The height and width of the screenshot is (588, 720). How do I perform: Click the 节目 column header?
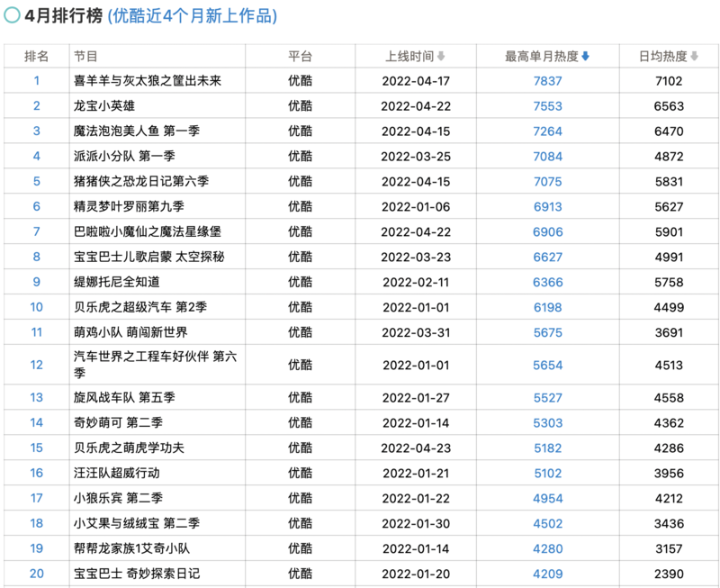(x=85, y=56)
